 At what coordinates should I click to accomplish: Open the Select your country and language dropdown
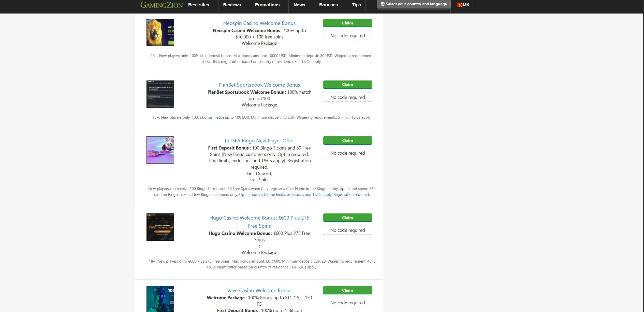pos(414,4)
